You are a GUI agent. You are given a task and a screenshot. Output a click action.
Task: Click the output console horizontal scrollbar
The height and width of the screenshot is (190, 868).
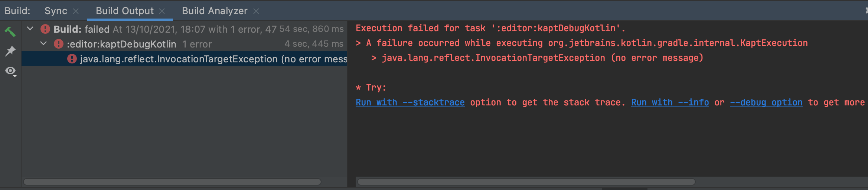point(526,182)
